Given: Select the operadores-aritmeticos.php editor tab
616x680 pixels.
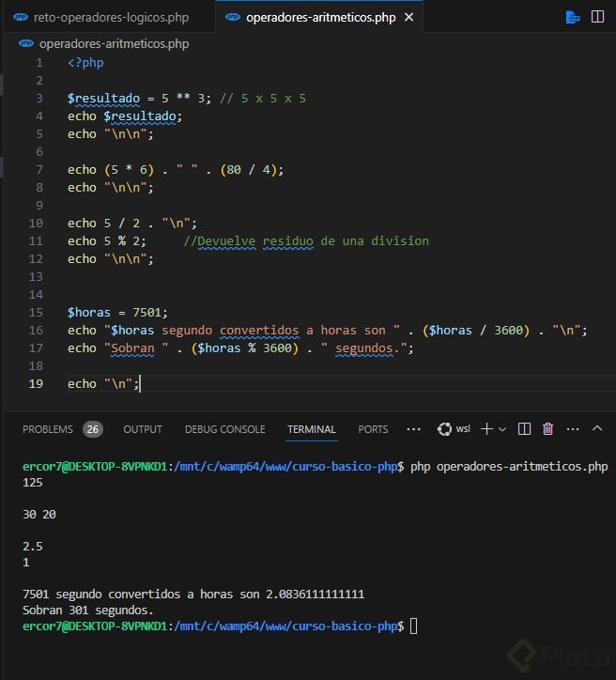Looking at the screenshot, I should click(320, 17).
